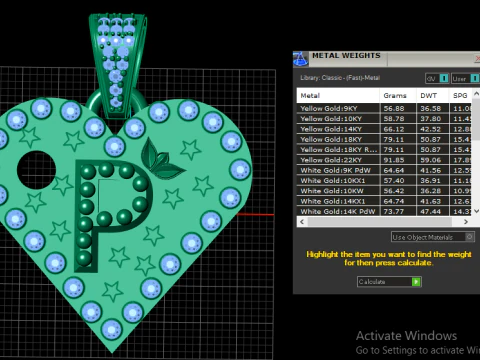Click the Library: Classic - (Fast)-Metal label

pyautogui.click(x=340, y=78)
